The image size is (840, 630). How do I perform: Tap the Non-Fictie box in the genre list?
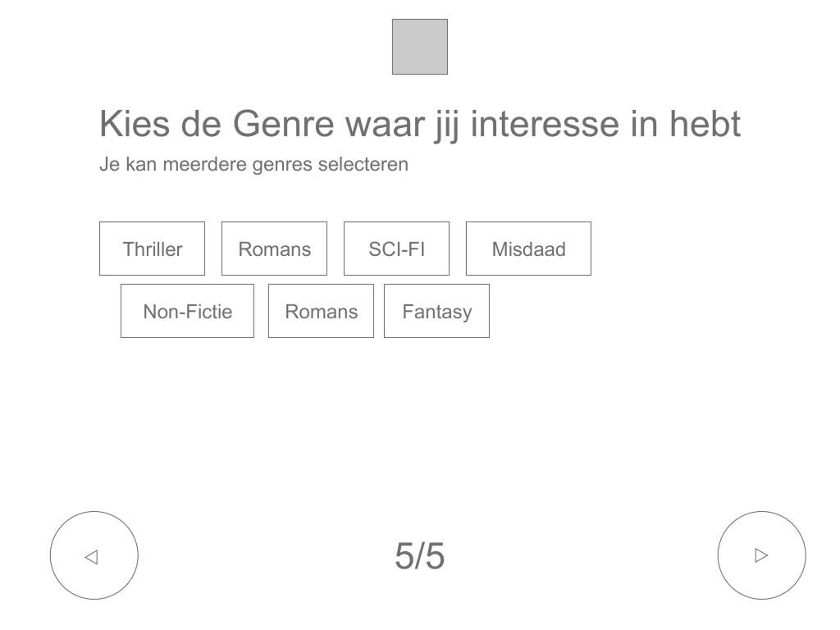click(187, 311)
